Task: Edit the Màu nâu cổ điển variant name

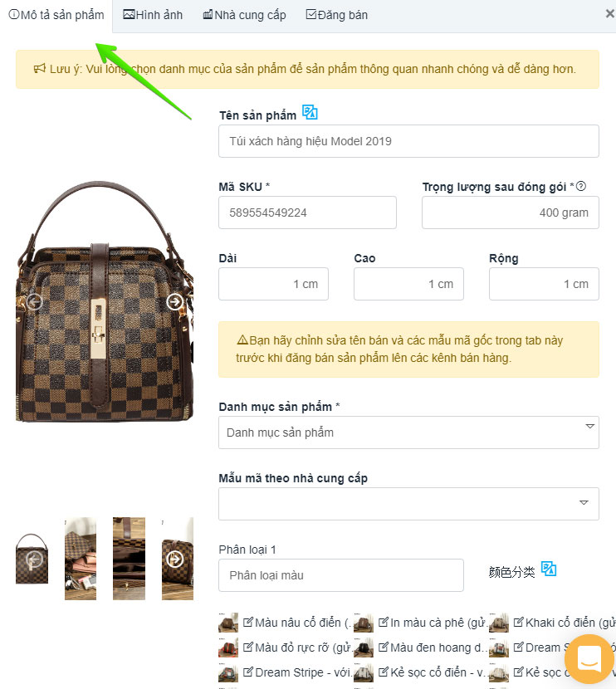Action: coord(248,622)
